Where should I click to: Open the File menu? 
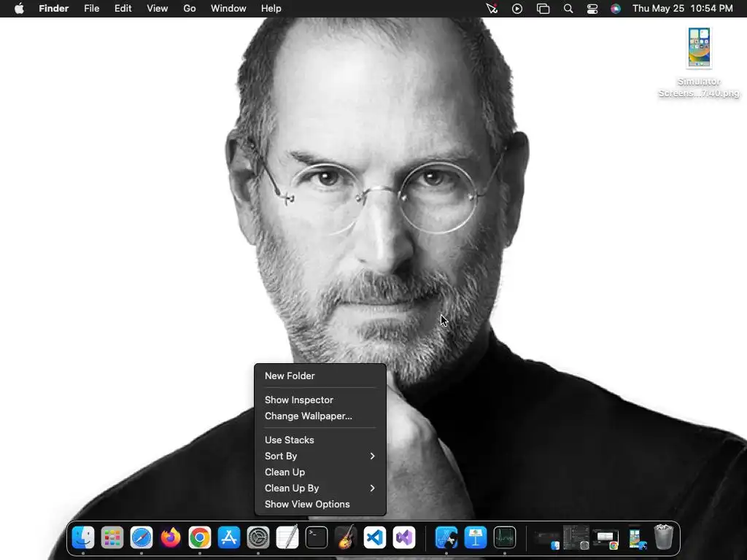91,9
